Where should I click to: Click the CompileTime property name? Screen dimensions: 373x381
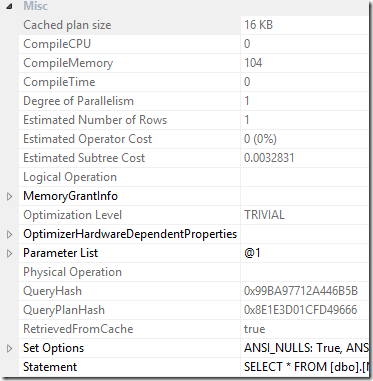click(x=59, y=82)
